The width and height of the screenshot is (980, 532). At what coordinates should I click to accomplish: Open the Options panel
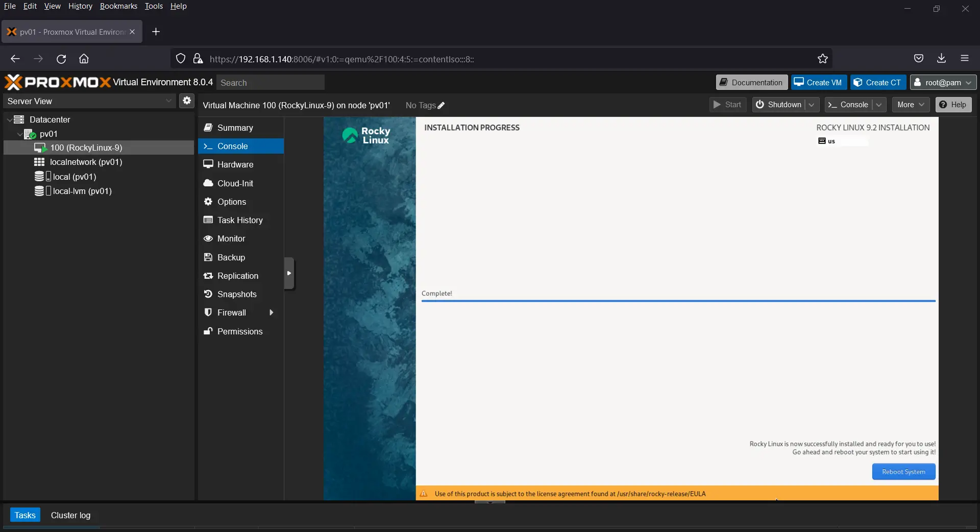tap(241, 202)
